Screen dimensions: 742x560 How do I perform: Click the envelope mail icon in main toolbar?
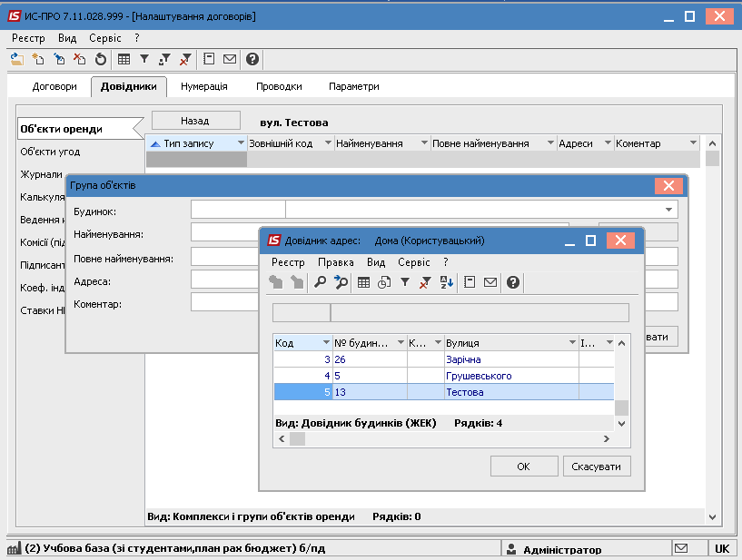[230, 59]
